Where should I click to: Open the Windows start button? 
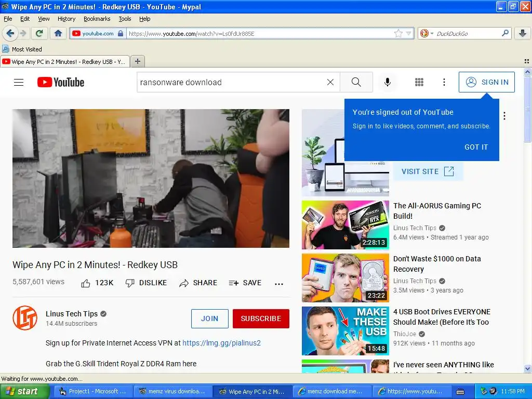[x=24, y=391]
